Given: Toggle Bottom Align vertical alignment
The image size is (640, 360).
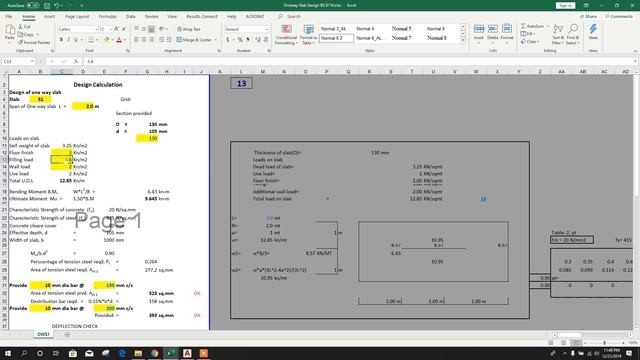Looking at the screenshot, I should 151,29.
